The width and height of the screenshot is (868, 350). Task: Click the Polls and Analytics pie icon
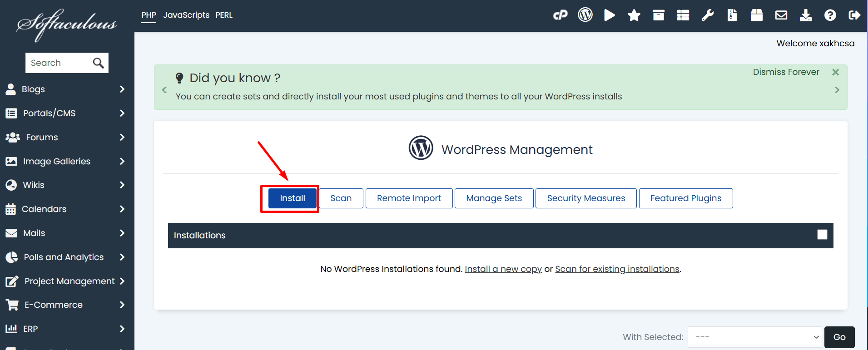tap(12, 257)
